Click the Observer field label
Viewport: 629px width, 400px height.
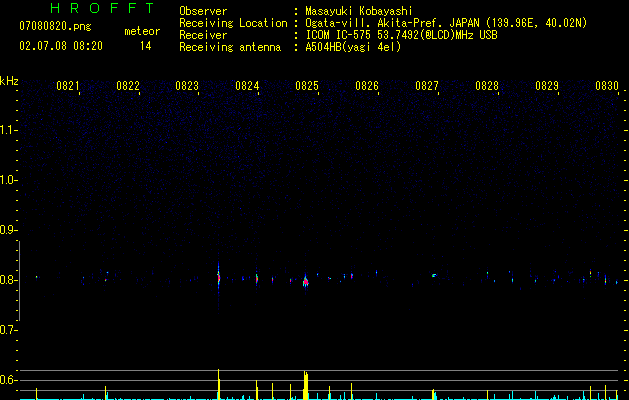[203, 11]
